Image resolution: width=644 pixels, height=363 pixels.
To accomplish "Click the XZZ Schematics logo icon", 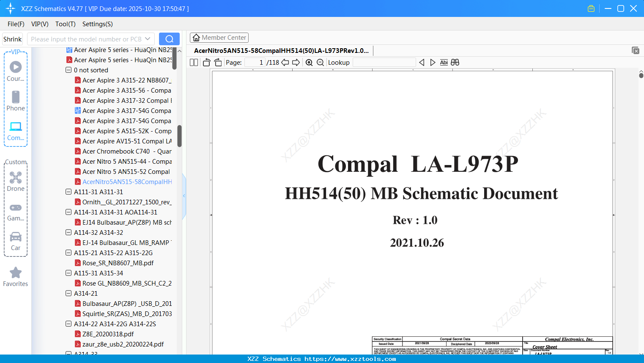I will click(x=11, y=8).
